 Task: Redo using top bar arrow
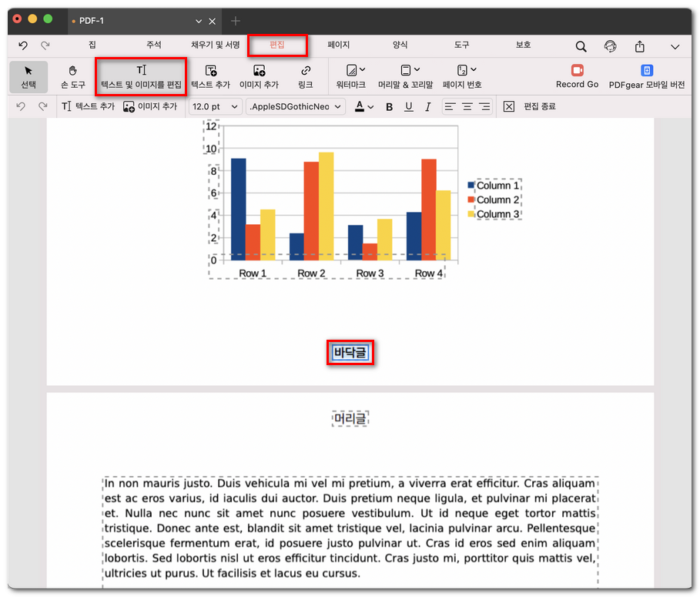click(45, 45)
